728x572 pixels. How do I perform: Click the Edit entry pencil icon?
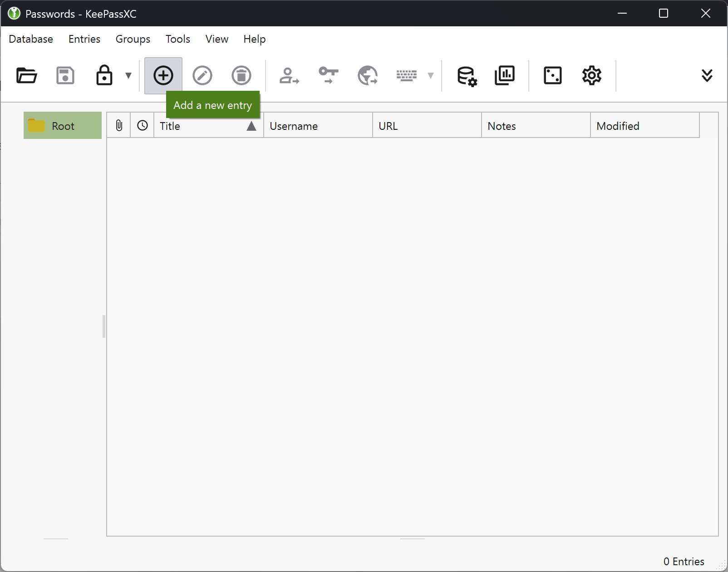click(202, 75)
